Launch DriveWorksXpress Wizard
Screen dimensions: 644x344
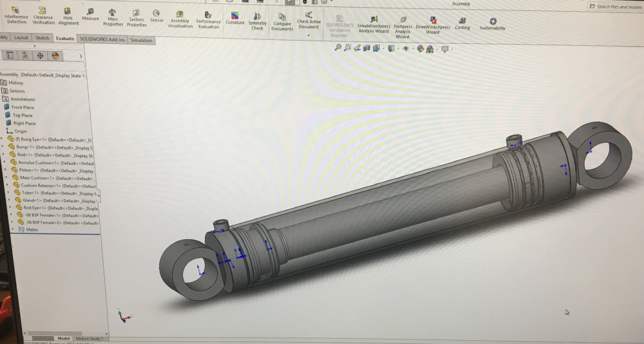tap(433, 26)
